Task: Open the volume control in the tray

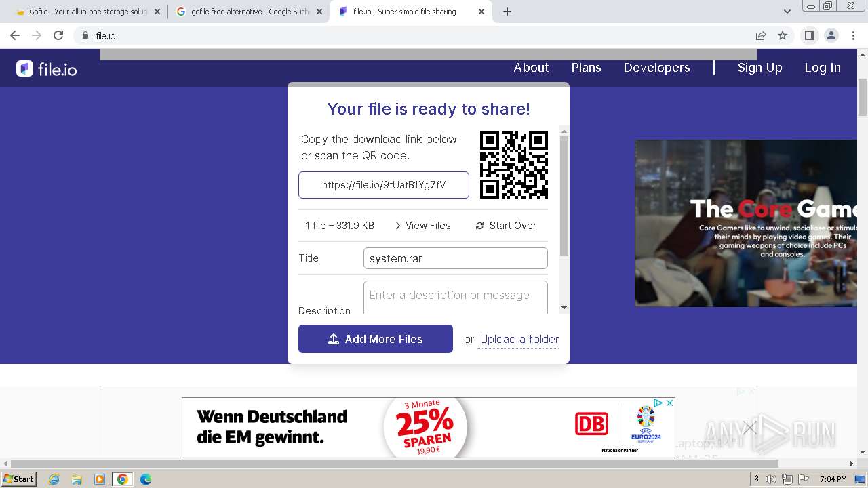Action: pyautogui.click(x=772, y=479)
